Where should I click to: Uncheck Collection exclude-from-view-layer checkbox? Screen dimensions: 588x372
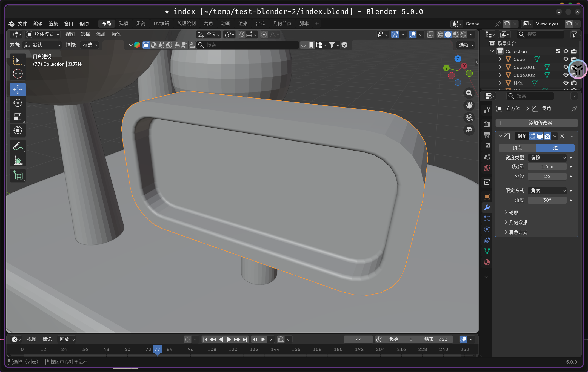coord(558,51)
